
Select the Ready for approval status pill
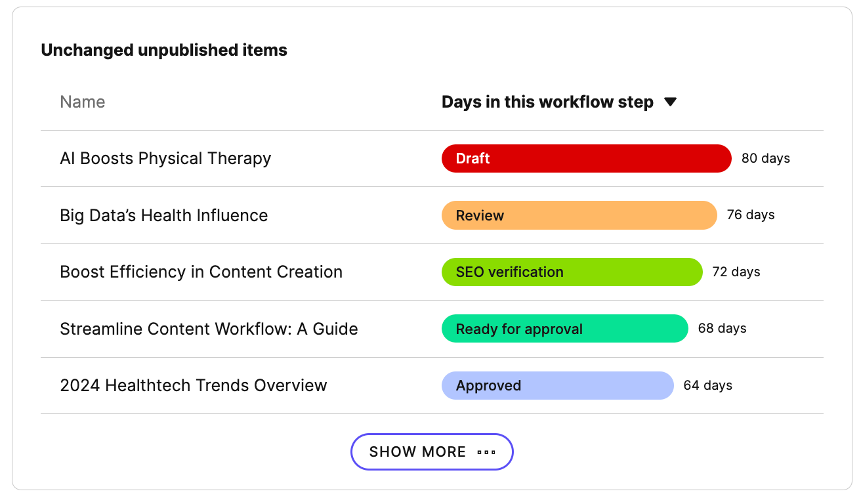pos(564,329)
